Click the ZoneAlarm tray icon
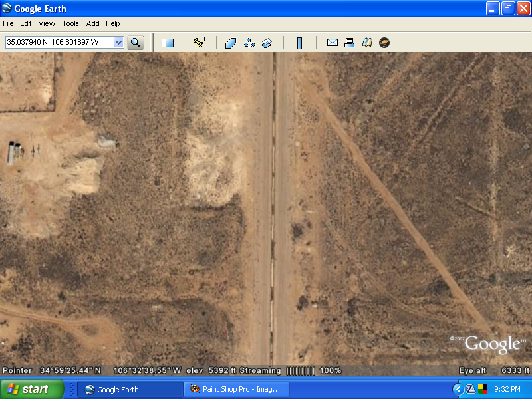The image size is (532, 399). click(x=471, y=389)
